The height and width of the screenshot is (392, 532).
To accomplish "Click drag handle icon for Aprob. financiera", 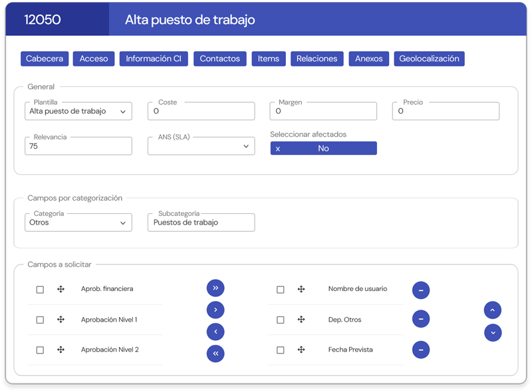I will pos(61,289).
